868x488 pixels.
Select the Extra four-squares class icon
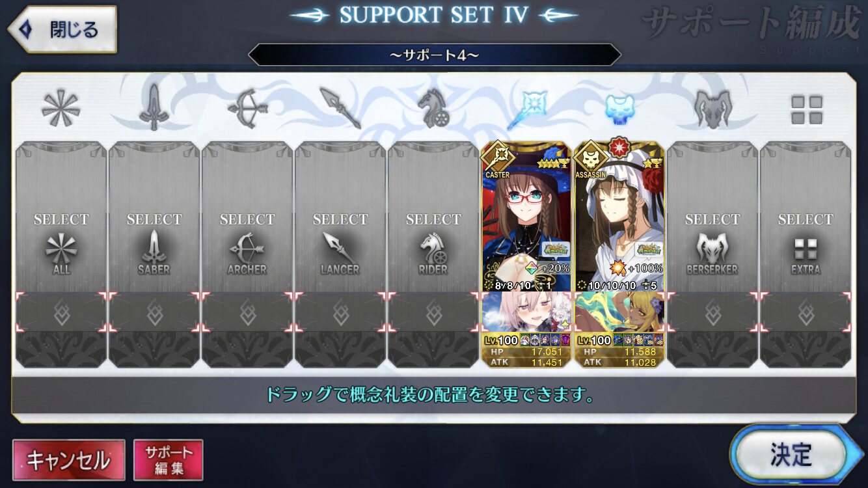(x=806, y=109)
